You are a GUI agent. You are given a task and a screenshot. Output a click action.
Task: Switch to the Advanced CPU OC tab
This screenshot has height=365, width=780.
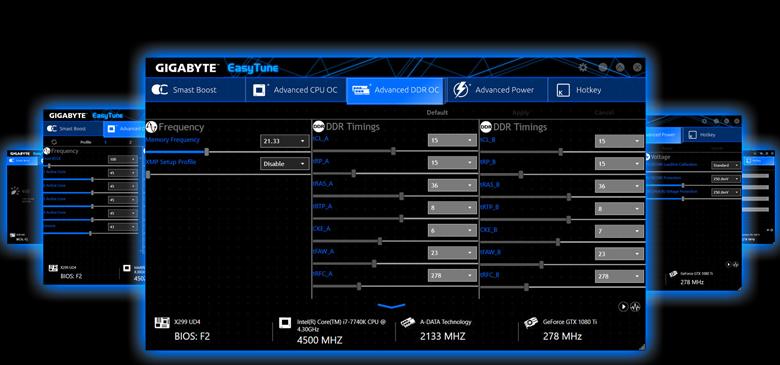click(x=296, y=90)
